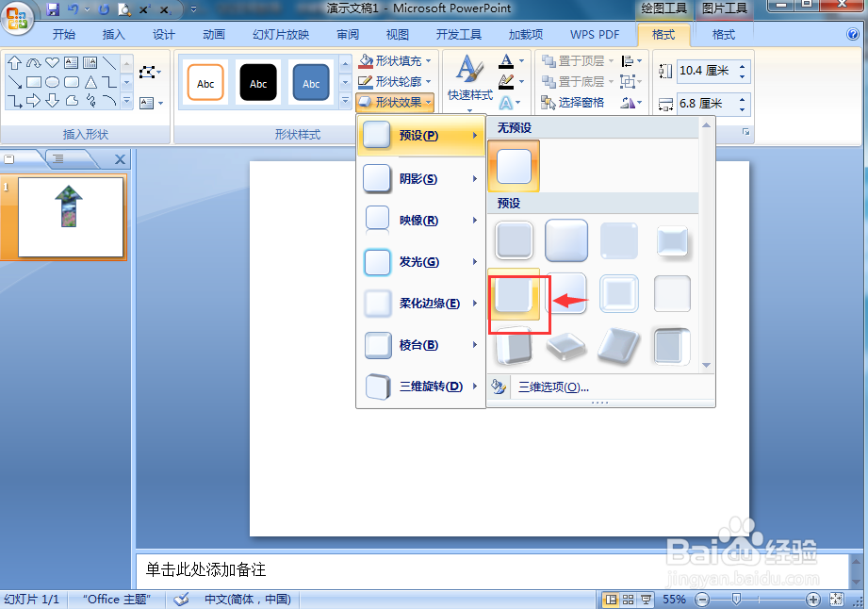Open edit shape dropdown
The width and height of the screenshot is (868, 609).
150,72
